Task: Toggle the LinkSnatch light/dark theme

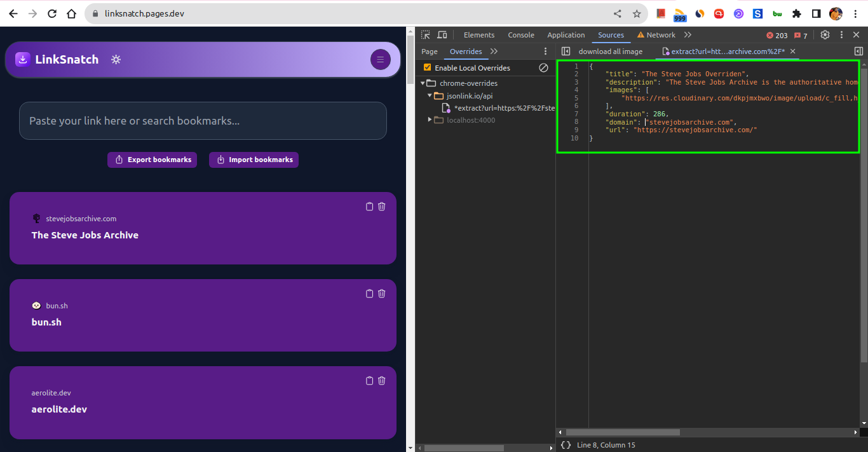Action: [116, 60]
